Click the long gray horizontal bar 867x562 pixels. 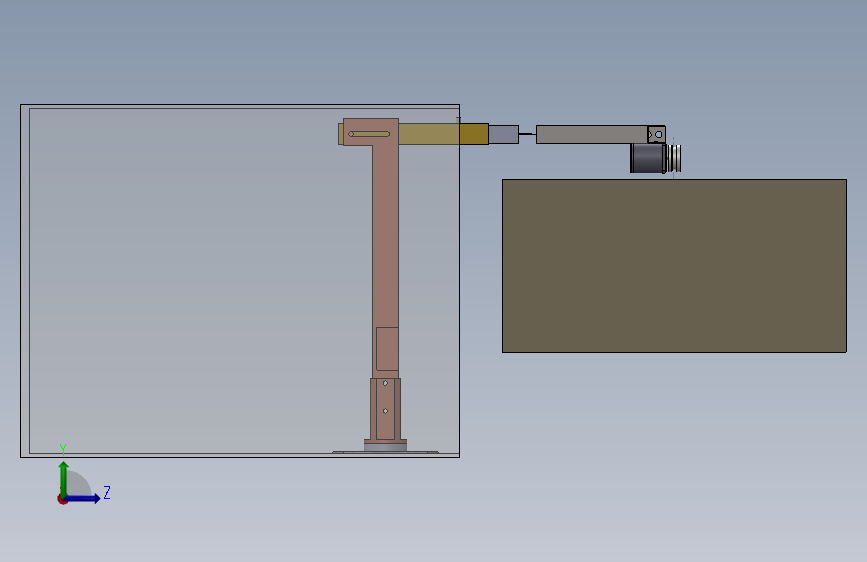pos(592,134)
